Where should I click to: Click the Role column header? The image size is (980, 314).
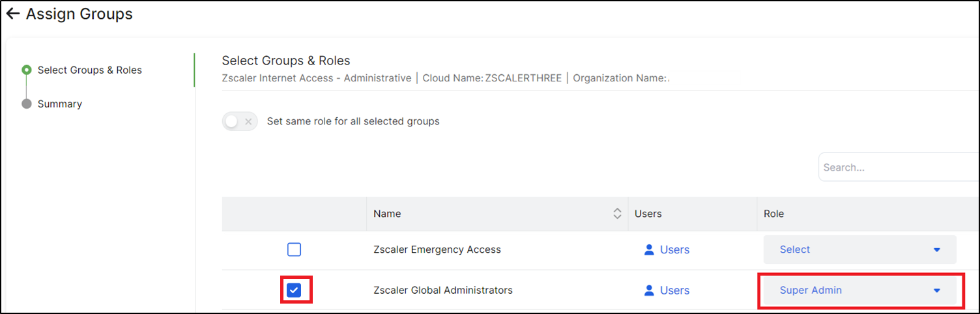(774, 214)
